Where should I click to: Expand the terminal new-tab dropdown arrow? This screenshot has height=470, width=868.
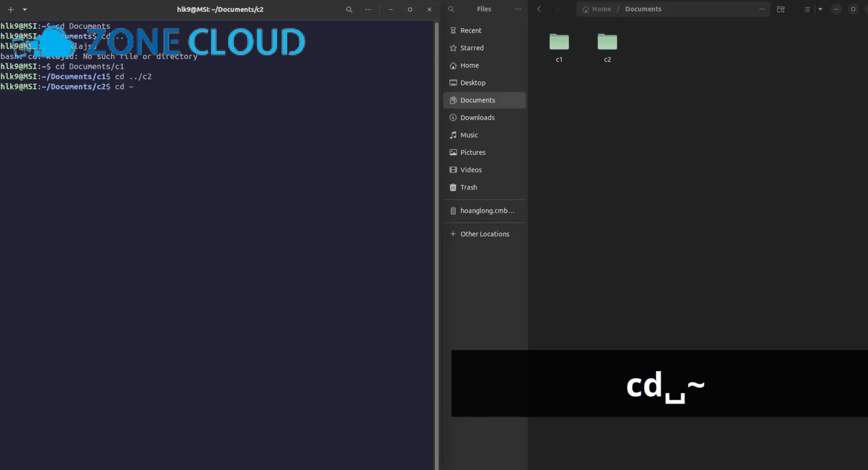pyautogui.click(x=25, y=9)
